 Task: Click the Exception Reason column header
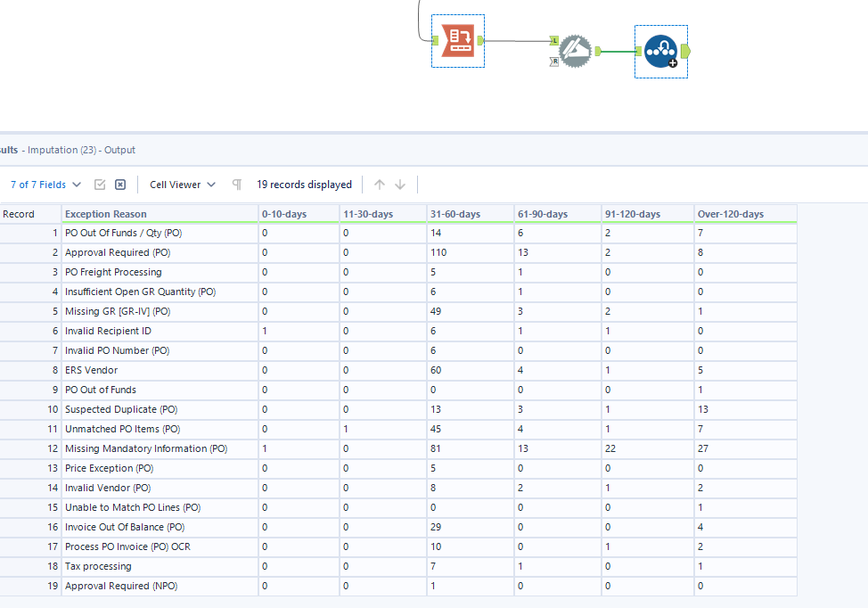pos(106,214)
